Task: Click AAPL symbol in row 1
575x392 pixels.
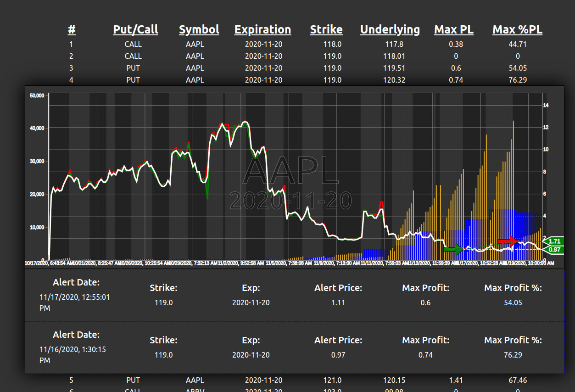Action: [195, 44]
